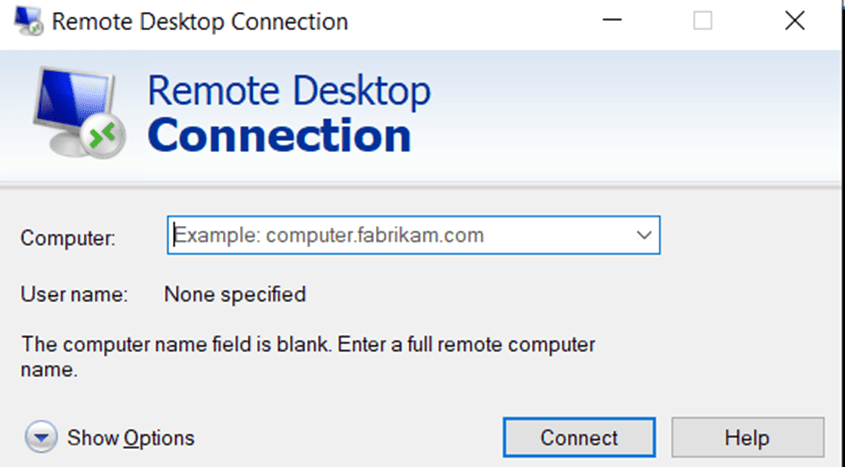Click the "Remote Desktop Connection" title bar text
The width and height of the screenshot is (845, 467).
point(200,21)
